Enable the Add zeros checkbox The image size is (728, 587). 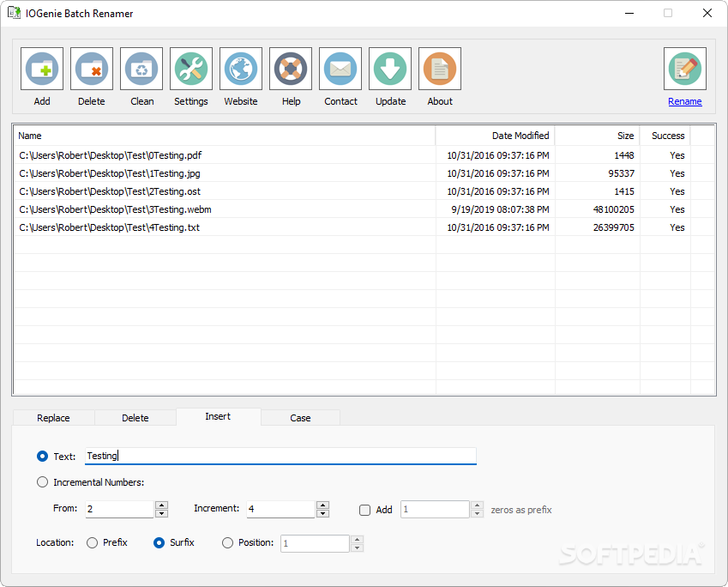pyautogui.click(x=365, y=511)
